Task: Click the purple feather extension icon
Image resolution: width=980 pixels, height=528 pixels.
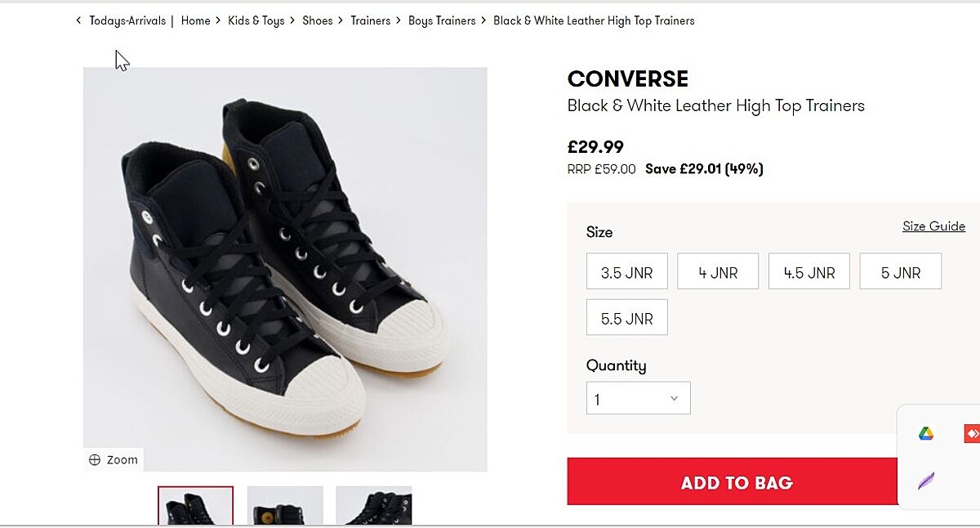Action: [x=926, y=481]
